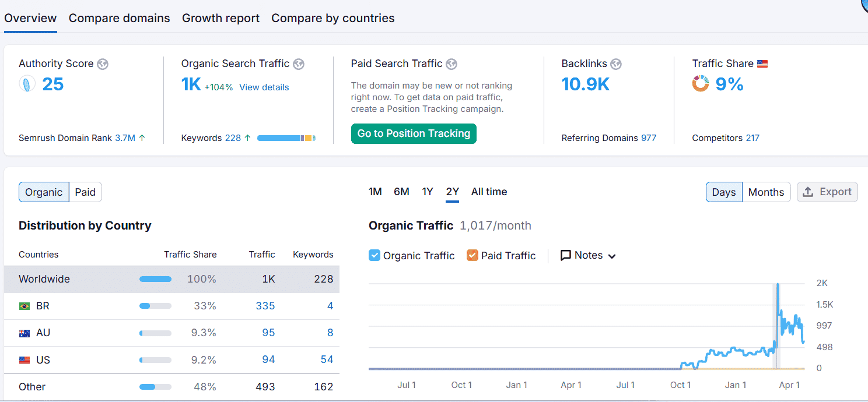Image resolution: width=868 pixels, height=402 pixels.
Task: Click the globe icon beside Paid Search Traffic
Action: [x=452, y=64]
